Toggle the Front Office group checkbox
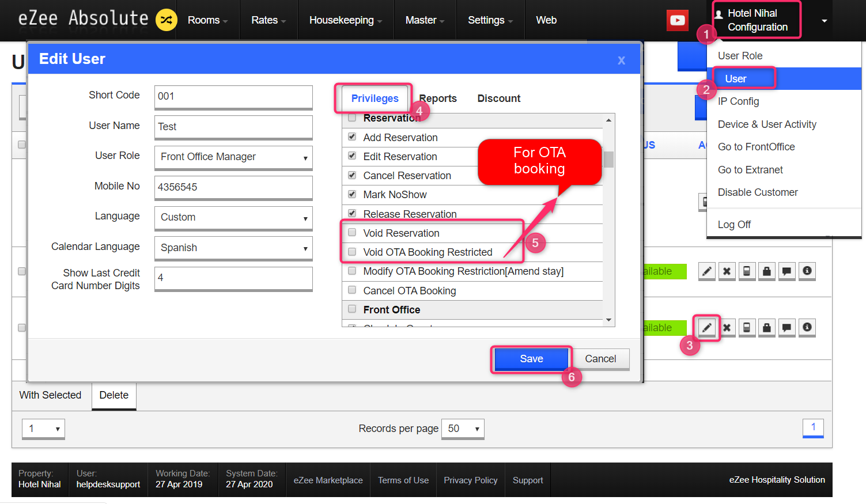866x504 pixels. 352,309
